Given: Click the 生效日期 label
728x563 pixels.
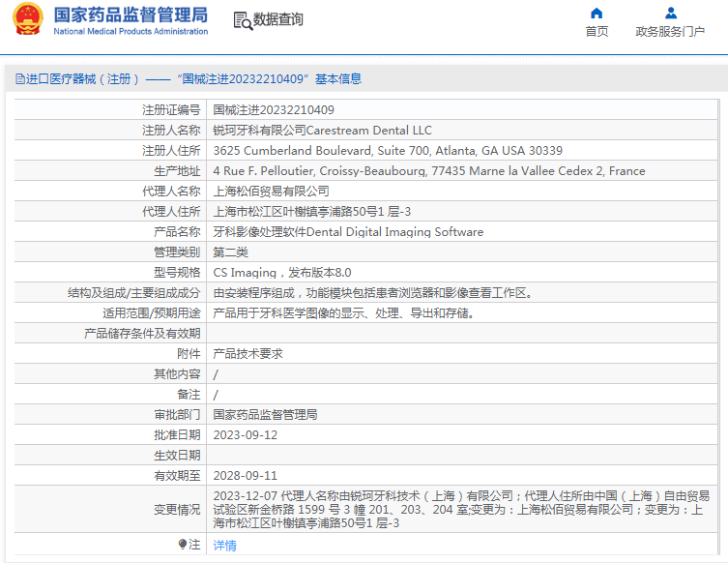Looking at the screenshot, I should [177, 456].
